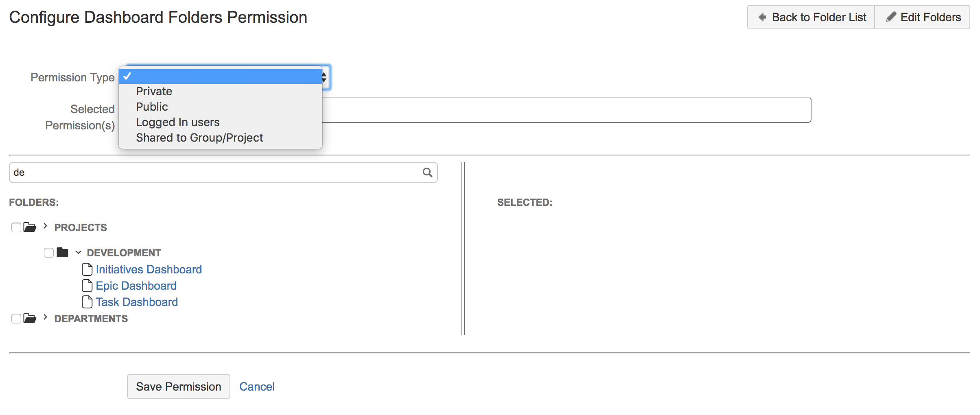980x415 pixels.
Task: Click the DEPARTMENTS open folder icon
Action: [x=30, y=318]
